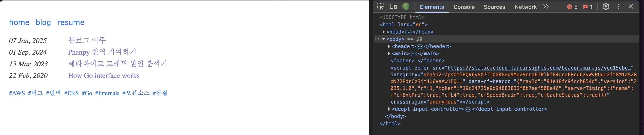The width and height of the screenshot is (644, 135).
Task: Open the blog navigation link
Action: (43, 22)
